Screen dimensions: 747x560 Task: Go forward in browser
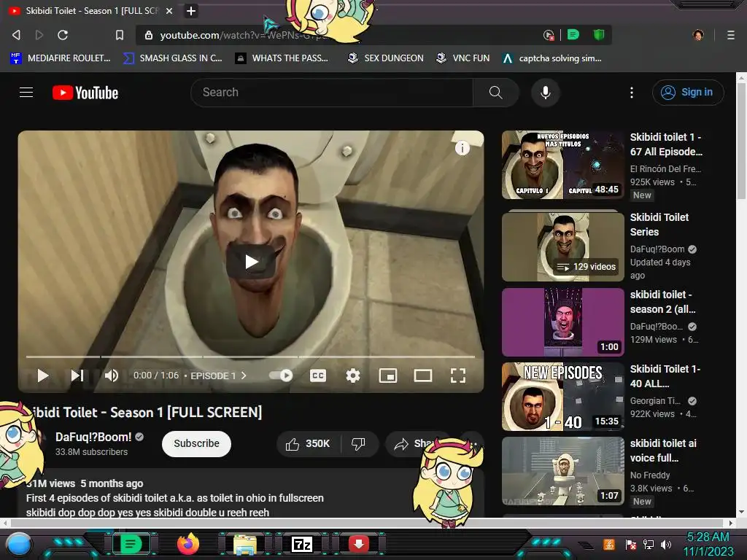click(39, 35)
